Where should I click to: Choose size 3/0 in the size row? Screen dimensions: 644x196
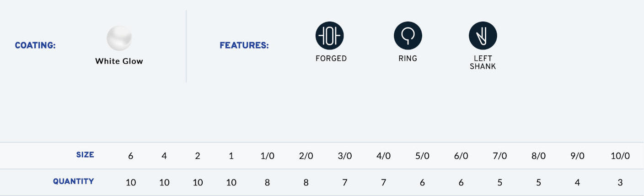pos(344,156)
